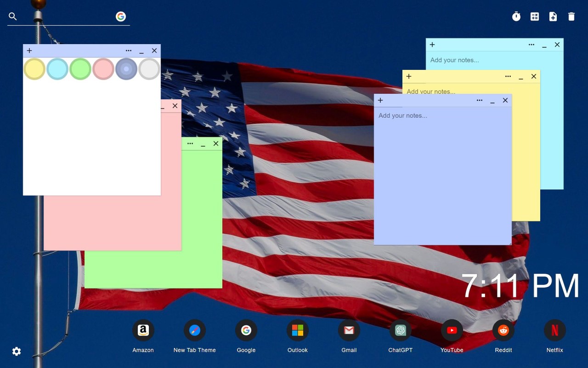Screen dimensions: 588x368
Task: Click plus on the purple note
Action: click(380, 100)
